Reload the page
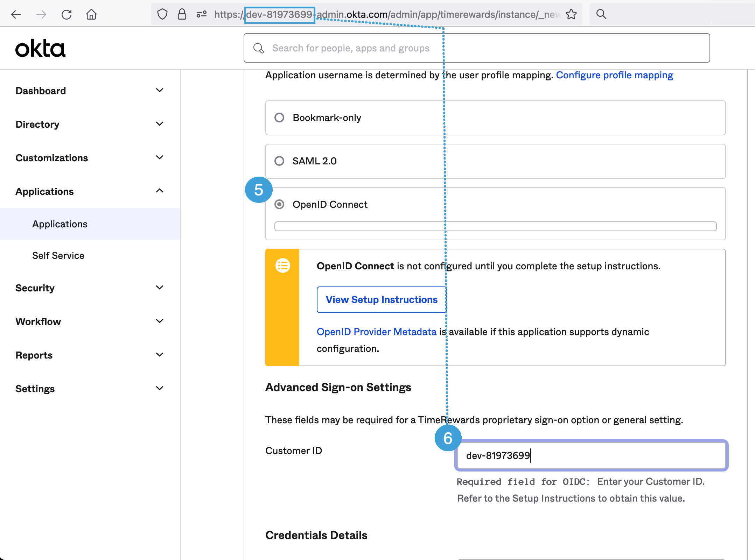The width and height of the screenshot is (755, 560). click(x=67, y=14)
